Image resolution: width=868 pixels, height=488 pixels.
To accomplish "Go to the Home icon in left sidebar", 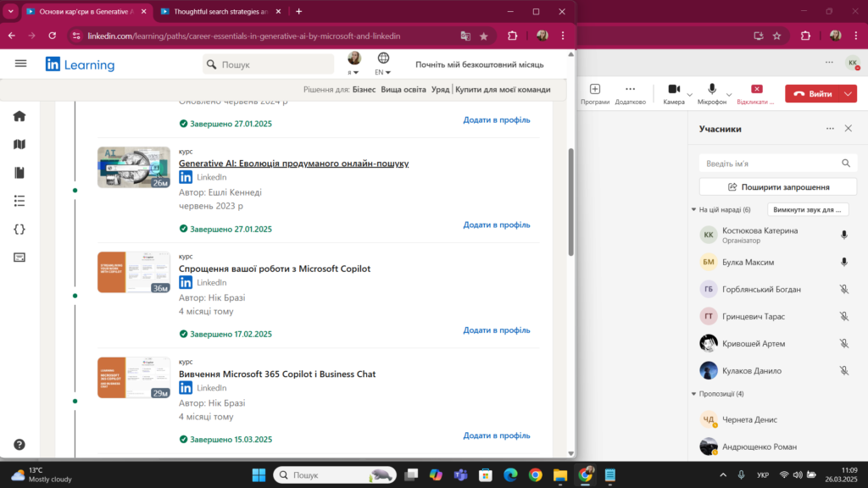I will [x=19, y=116].
